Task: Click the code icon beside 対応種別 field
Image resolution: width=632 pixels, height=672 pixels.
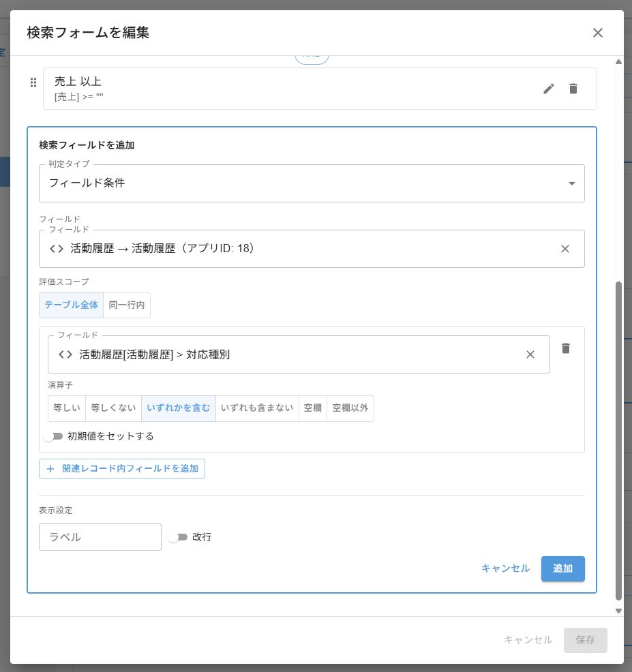Action: tap(64, 354)
